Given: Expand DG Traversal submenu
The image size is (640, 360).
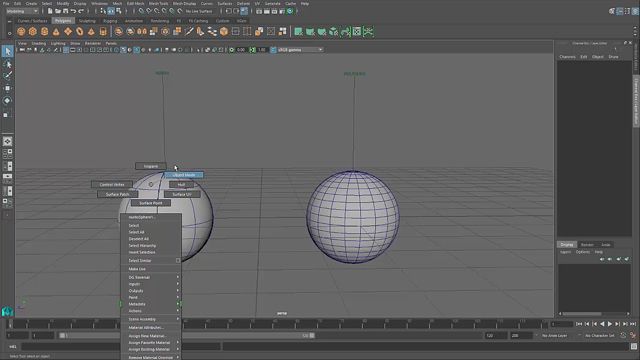Looking at the screenshot, I should [x=151, y=277].
